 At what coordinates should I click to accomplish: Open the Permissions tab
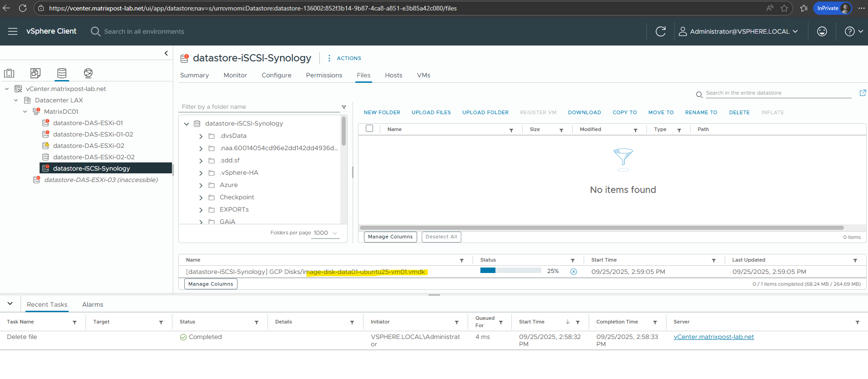click(324, 75)
